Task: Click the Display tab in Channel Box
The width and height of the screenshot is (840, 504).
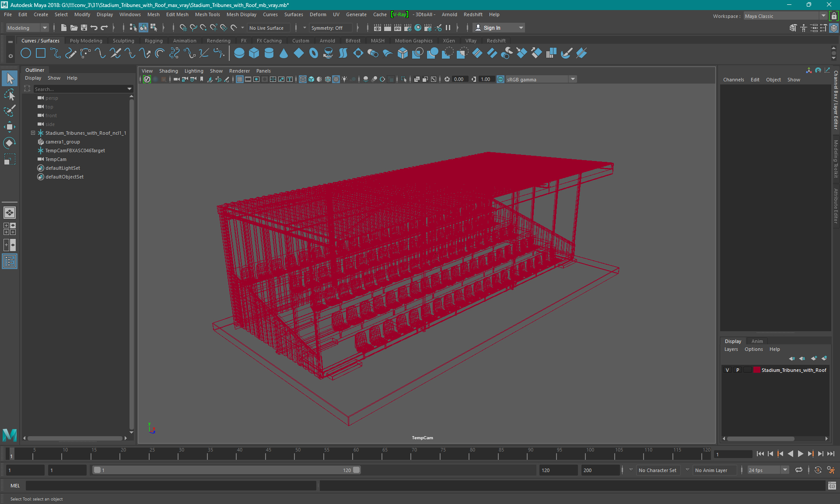Action: click(733, 341)
